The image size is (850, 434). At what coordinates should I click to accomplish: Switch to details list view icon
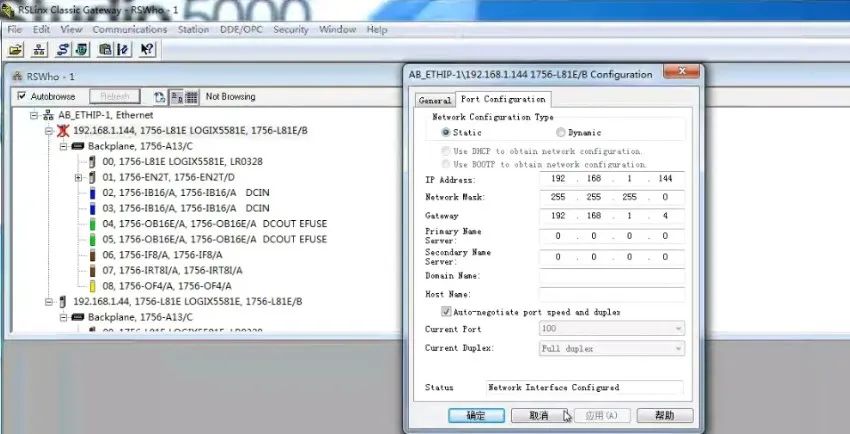(x=191, y=97)
